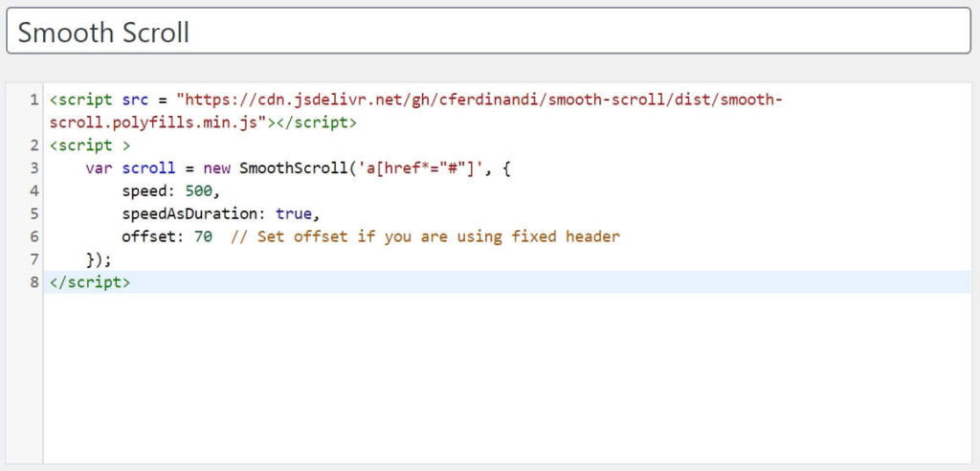The height and width of the screenshot is (471, 980).
Task: Click closing '</script>' tag on line 8
Action: point(90,282)
